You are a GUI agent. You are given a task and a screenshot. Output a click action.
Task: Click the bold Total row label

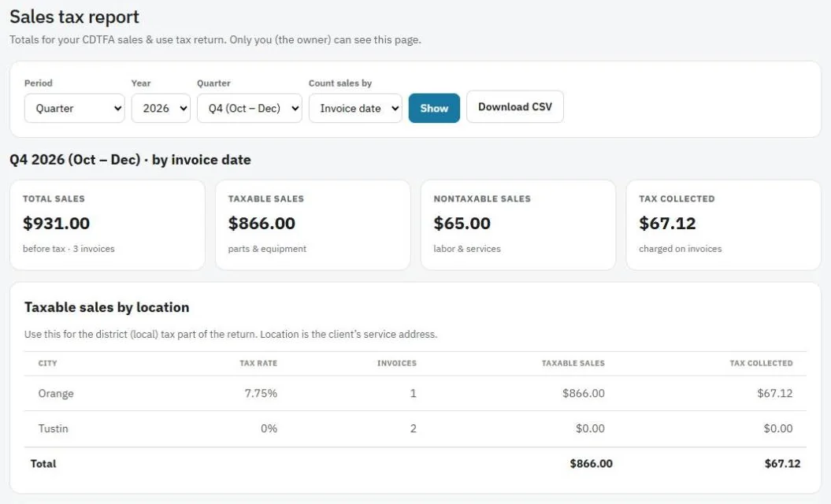pos(43,464)
